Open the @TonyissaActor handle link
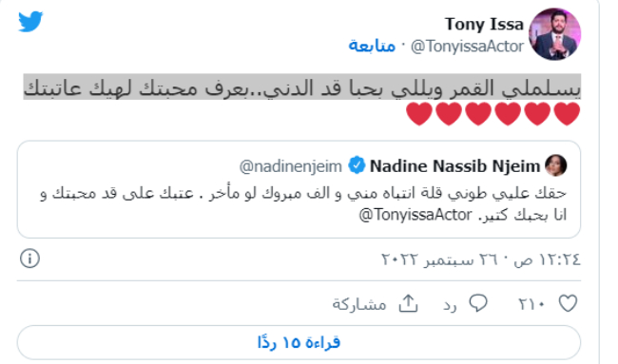618x364 pixels. click(x=467, y=46)
